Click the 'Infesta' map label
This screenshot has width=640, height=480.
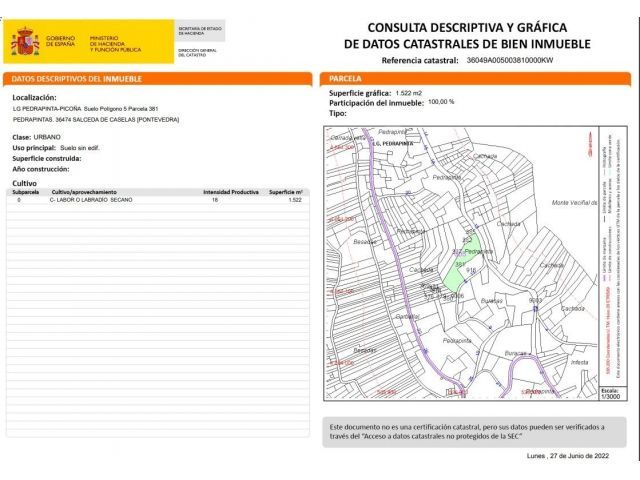(580, 362)
